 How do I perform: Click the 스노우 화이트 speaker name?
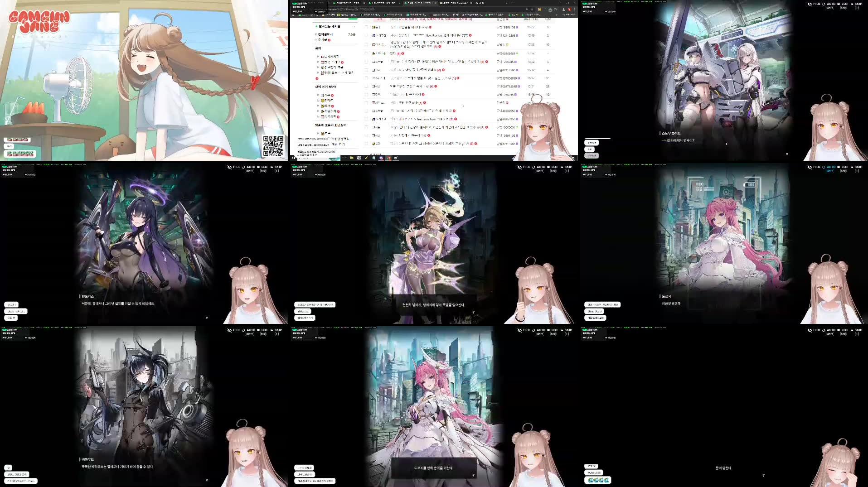coord(671,133)
